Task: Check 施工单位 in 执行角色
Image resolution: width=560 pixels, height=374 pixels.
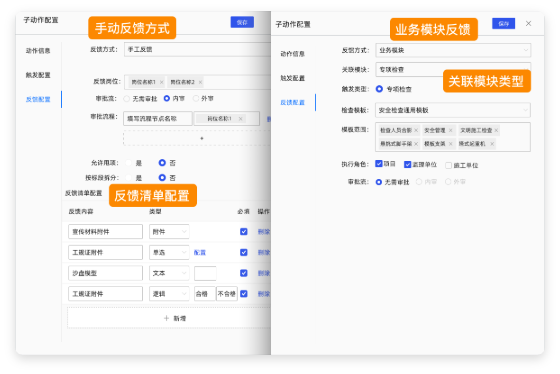Action: [x=449, y=165]
